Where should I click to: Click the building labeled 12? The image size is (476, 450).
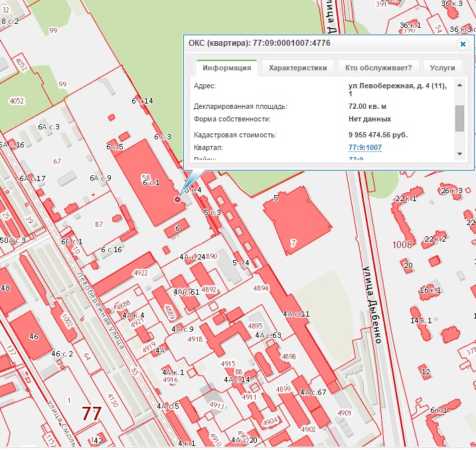pyautogui.click(x=426, y=372)
